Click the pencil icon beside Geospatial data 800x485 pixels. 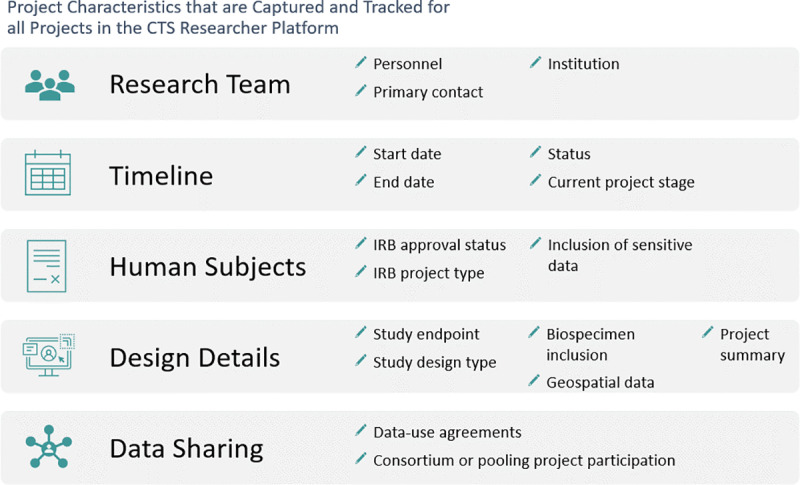[534, 381]
